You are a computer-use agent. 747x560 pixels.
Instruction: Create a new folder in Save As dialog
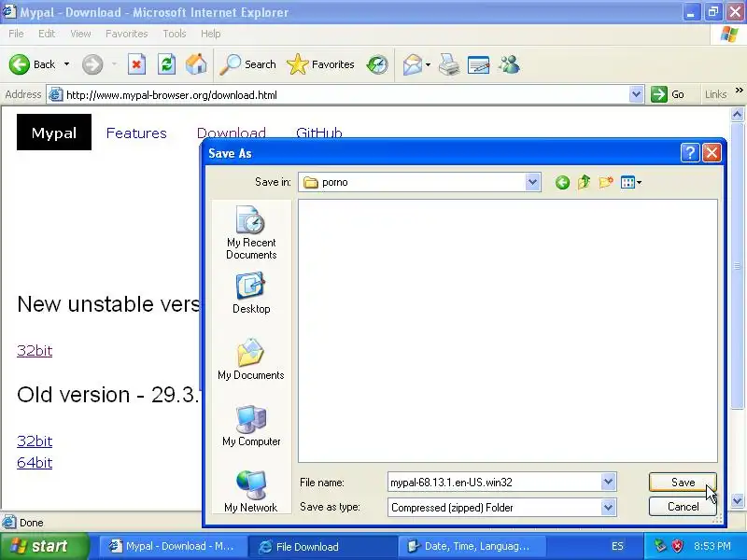[605, 182]
